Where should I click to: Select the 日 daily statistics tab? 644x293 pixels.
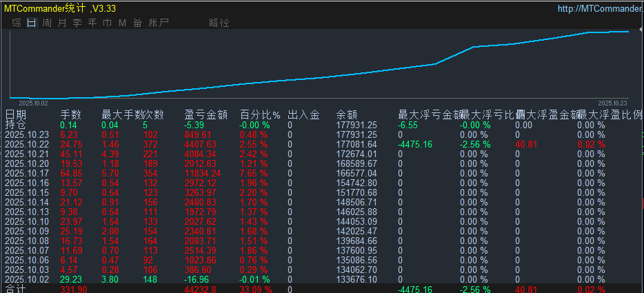coord(32,23)
